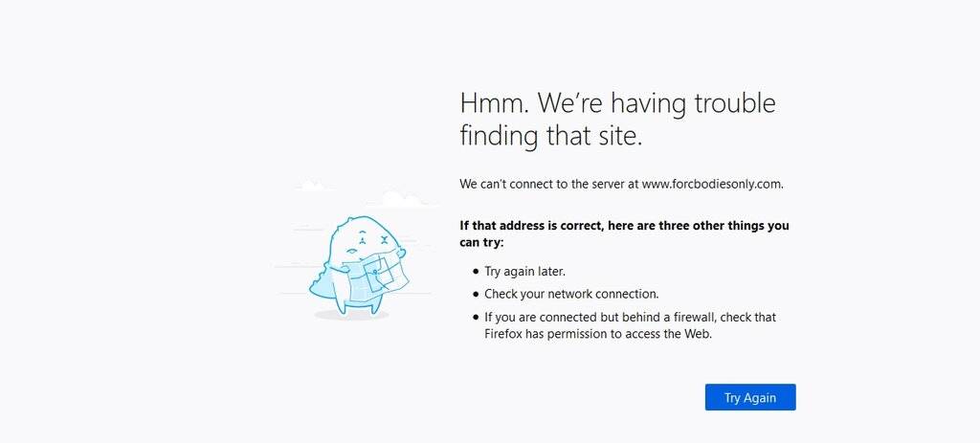Click "Check your network connection." list item
Viewport: 980px width, 443px height.
click(571, 294)
